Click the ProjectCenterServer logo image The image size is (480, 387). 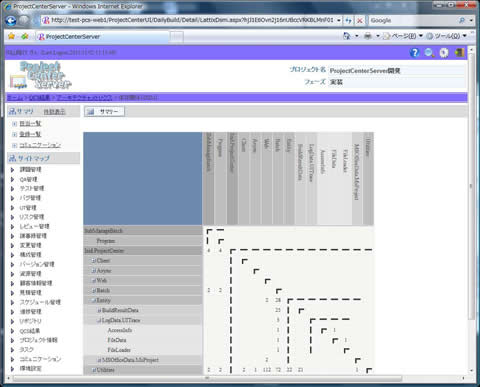click(40, 75)
